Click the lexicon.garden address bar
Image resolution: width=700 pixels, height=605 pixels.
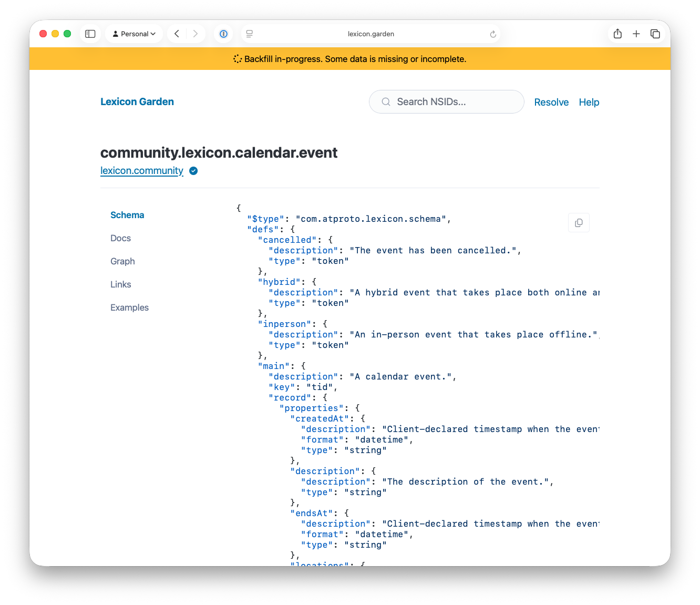(x=370, y=34)
